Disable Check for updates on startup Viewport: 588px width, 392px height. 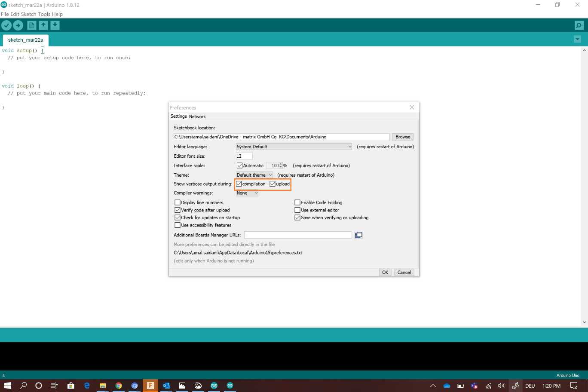point(177,217)
